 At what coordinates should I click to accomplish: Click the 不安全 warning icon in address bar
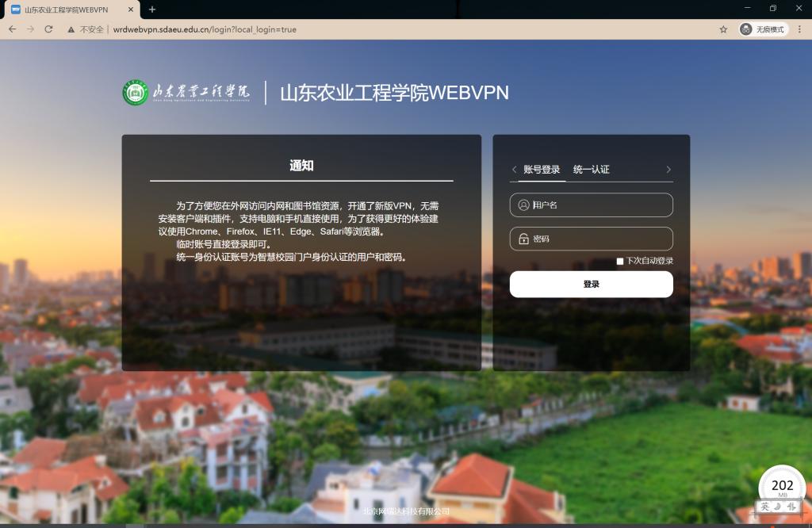[x=71, y=29]
